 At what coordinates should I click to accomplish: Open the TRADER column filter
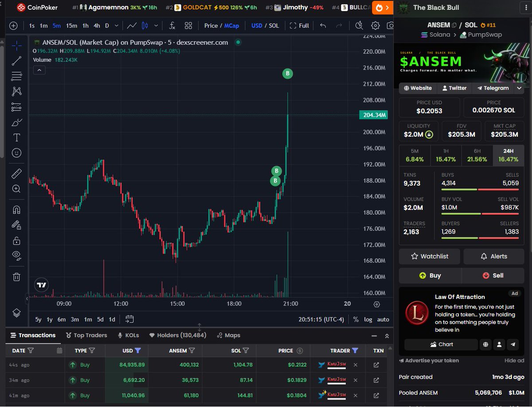point(355,351)
